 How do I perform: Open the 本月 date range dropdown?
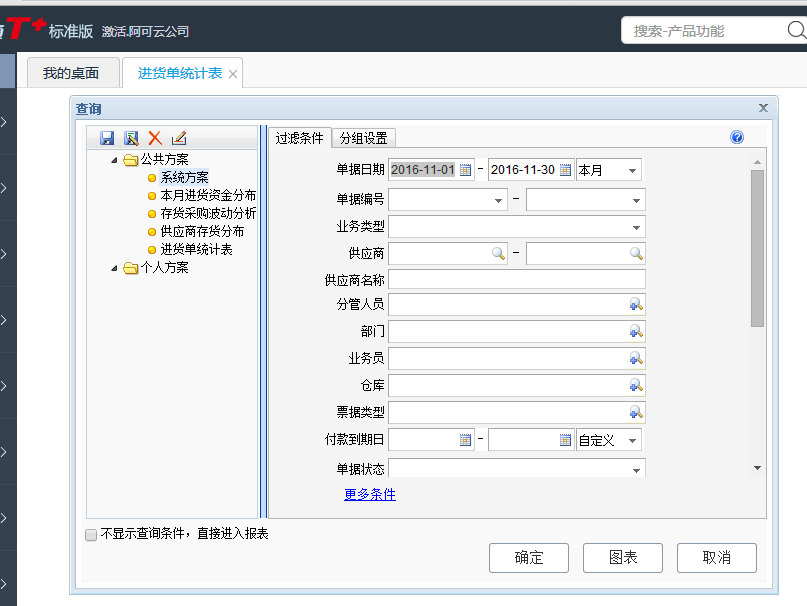point(633,170)
